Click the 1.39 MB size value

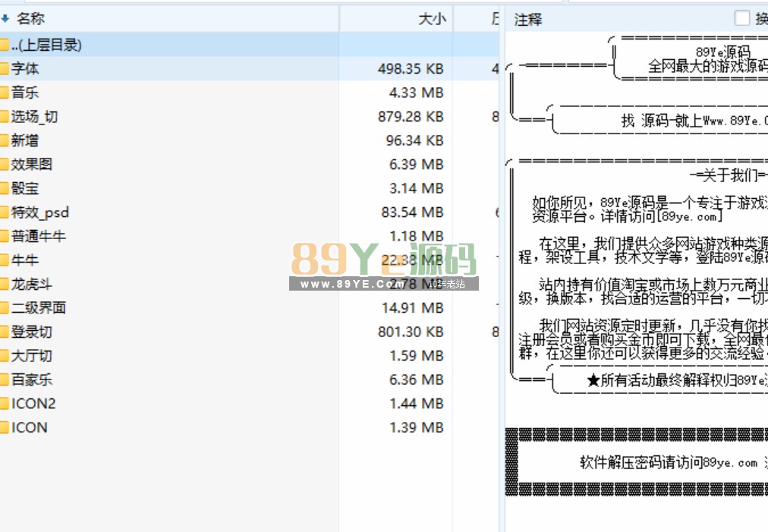417,428
